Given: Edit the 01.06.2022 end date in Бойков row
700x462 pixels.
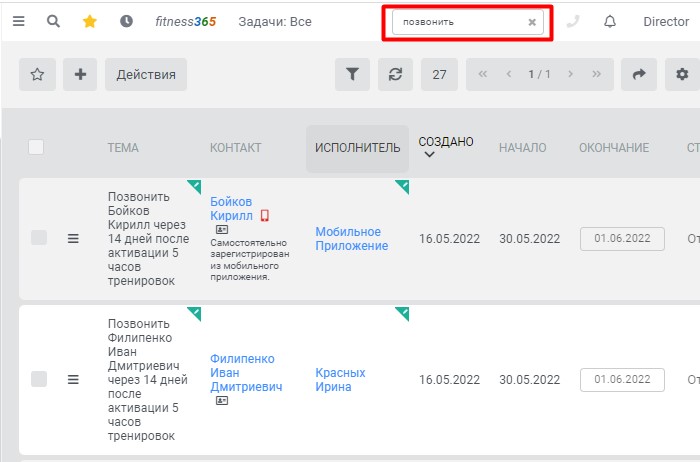Looking at the screenshot, I should click(622, 238).
